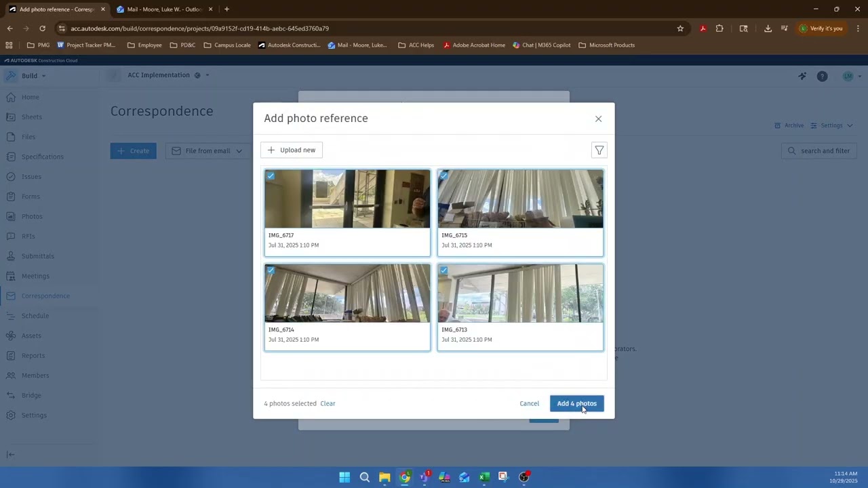Viewport: 868px width, 488px height.
Task: Open Correspondence in the sidebar
Action: pyautogui.click(x=45, y=296)
